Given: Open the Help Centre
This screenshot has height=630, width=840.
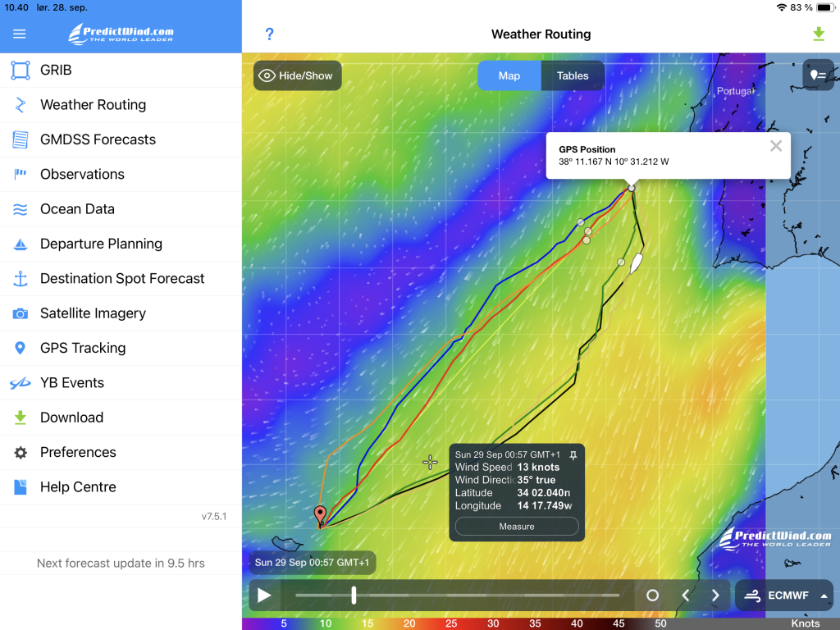Looking at the screenshot, I should pos(121,487).
